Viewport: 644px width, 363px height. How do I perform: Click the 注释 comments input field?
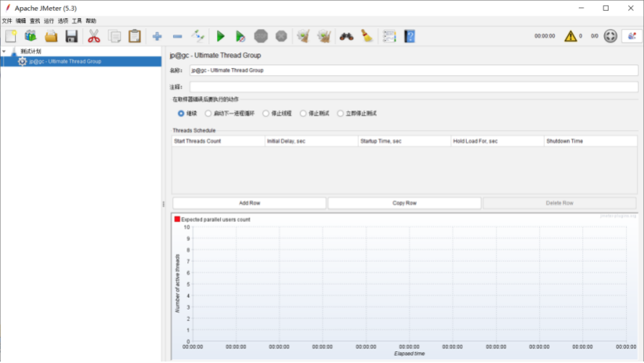click(x=414, y=87)
